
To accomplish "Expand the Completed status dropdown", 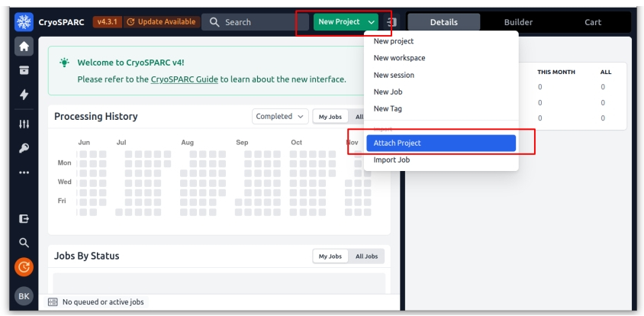I will coord(279,117).
